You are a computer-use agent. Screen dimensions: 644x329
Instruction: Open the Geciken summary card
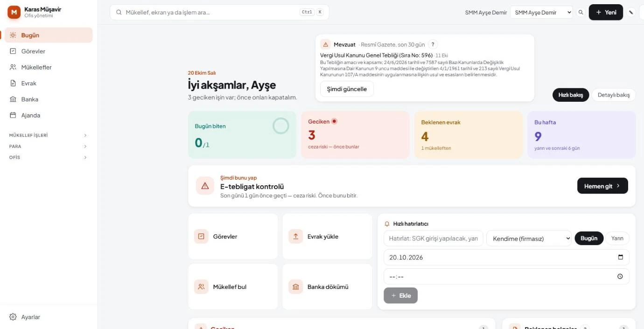point(355,135)
